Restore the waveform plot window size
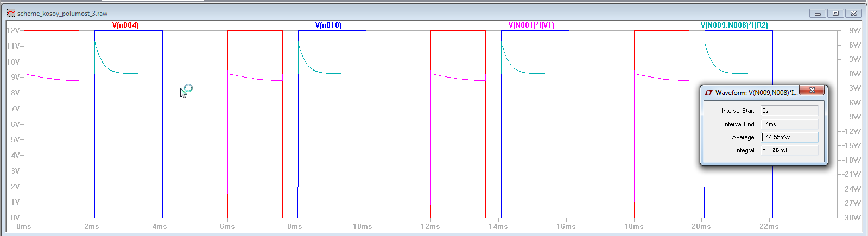The height and width of the screenshot is (236, 868). pyautogui.click(x=835, y=14)
